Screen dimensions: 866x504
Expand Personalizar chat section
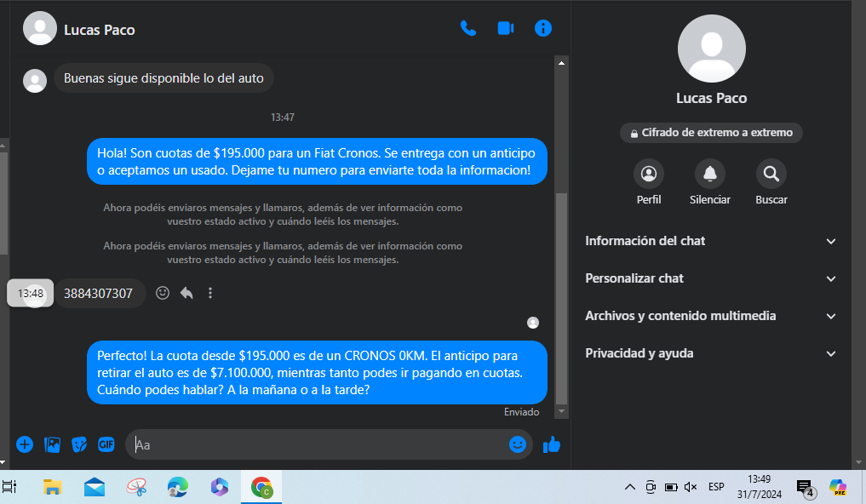[711, 278]
